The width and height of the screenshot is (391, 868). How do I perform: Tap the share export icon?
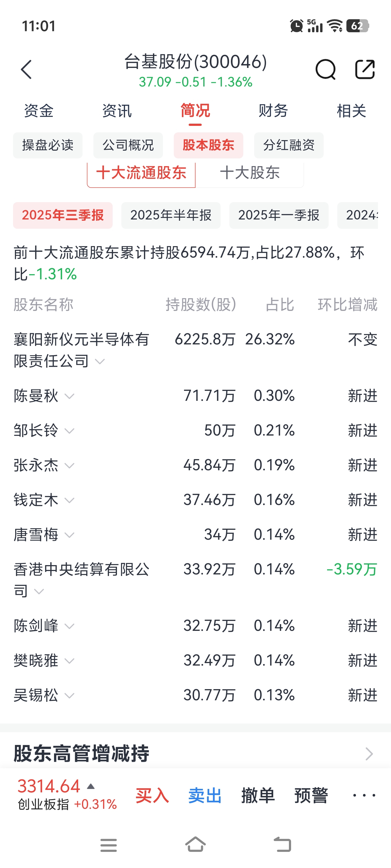[365, 70]
